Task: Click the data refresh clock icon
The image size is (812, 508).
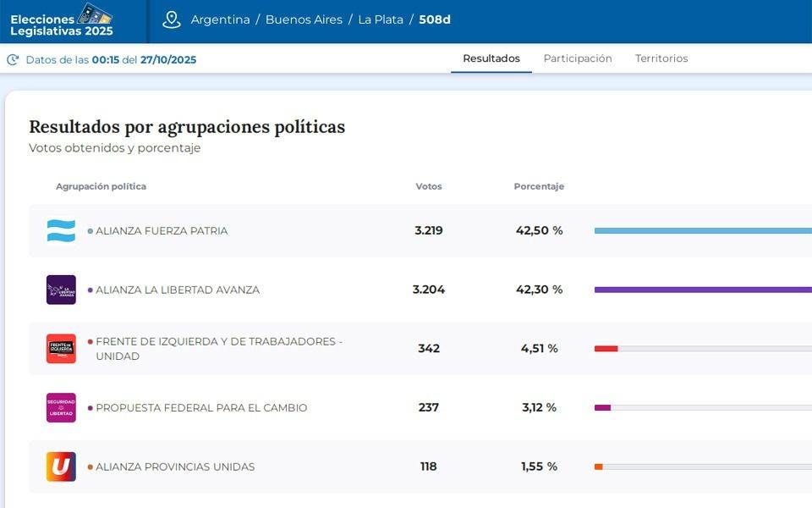Action: (13, 60)
